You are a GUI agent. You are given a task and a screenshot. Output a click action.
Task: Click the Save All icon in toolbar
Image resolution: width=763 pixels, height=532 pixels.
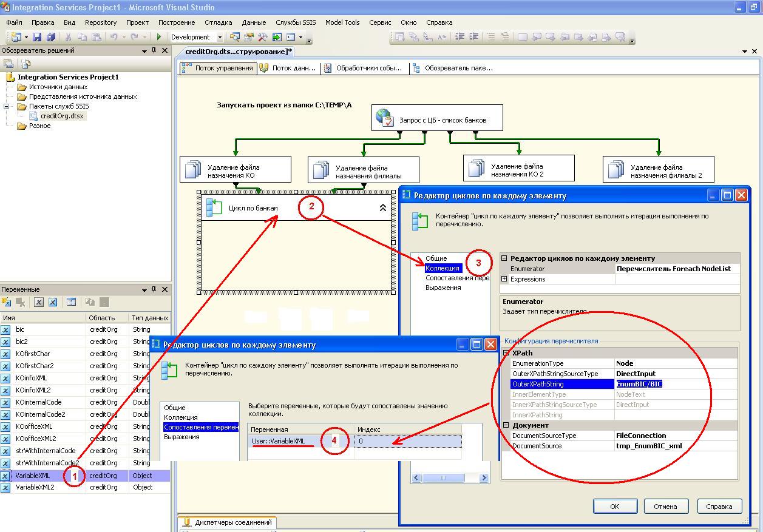pyautogui.click(x=51, y=37)
